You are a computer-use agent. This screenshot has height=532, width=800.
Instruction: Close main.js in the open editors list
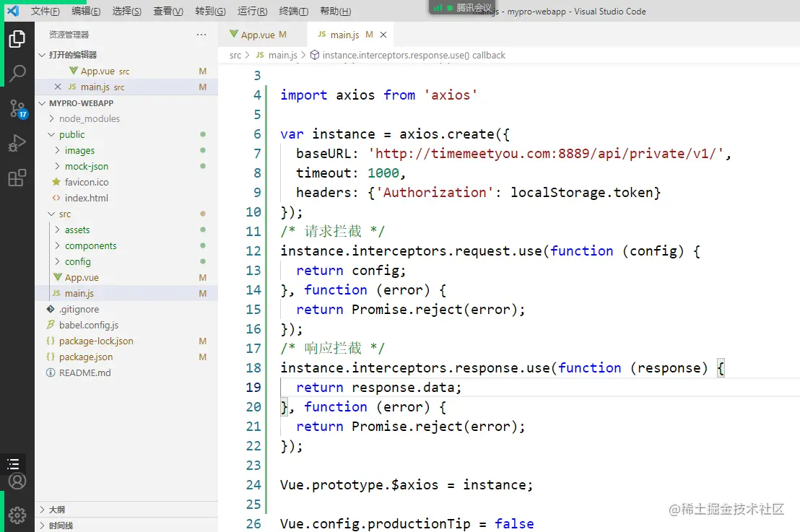pos(58,87)
